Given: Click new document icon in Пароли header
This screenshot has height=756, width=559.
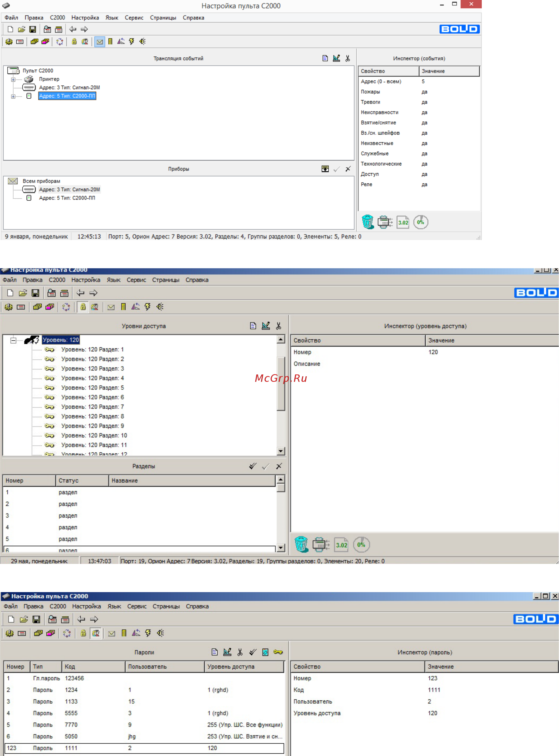Looking at the screenshot, I should [215, 652].
